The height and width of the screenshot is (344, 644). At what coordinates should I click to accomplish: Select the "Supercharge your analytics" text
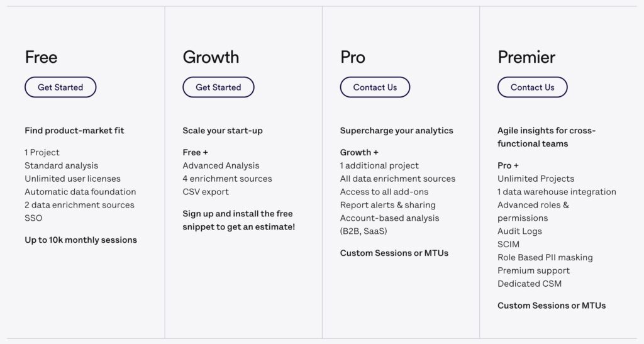tap(396, 131)
